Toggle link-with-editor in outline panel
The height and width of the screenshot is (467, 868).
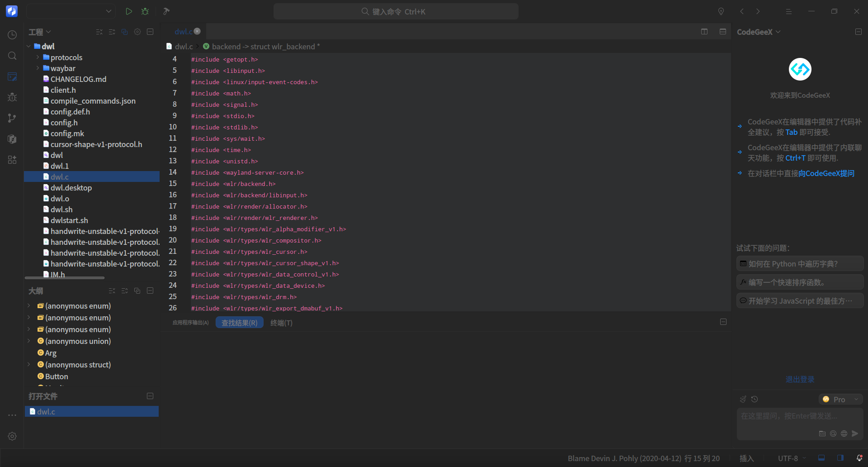click(x=137, y=291)
